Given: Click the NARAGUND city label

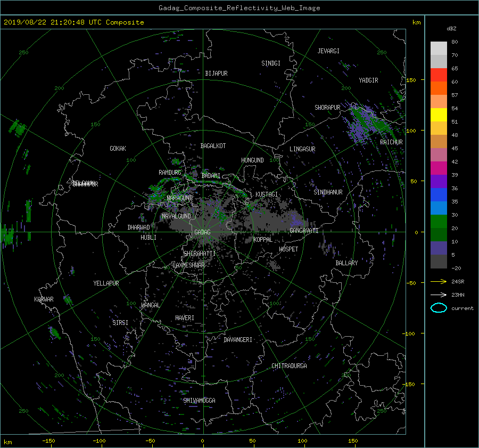Looking at the screenshot, I should click(x=180, y=198).
